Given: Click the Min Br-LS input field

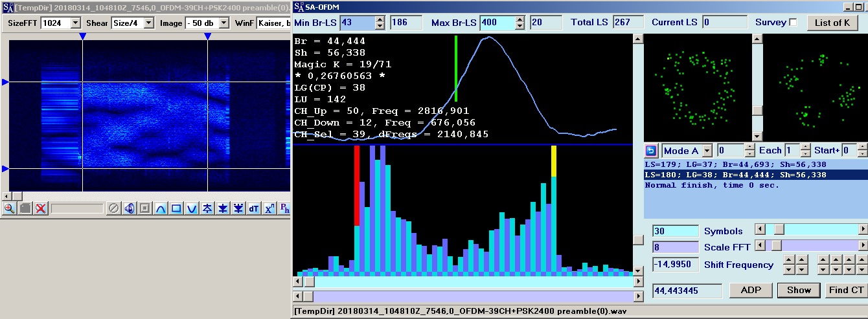Looking at the screenshot, I should 358,23.
